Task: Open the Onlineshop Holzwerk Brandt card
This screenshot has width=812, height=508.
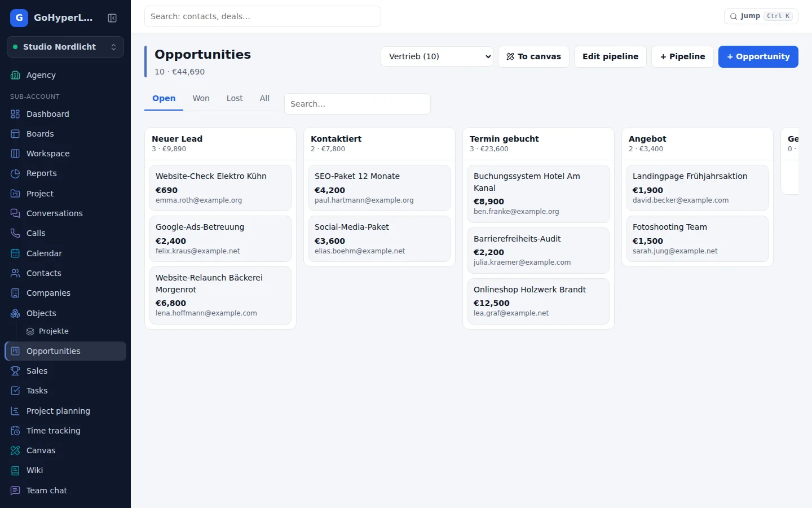Action: (539, 301)
